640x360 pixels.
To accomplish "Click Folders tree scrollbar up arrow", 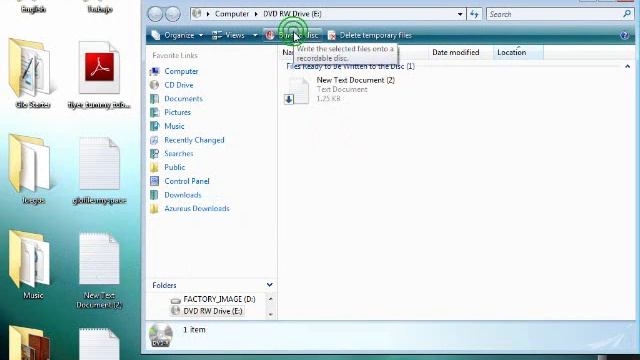I will click(x=270, y=299).
